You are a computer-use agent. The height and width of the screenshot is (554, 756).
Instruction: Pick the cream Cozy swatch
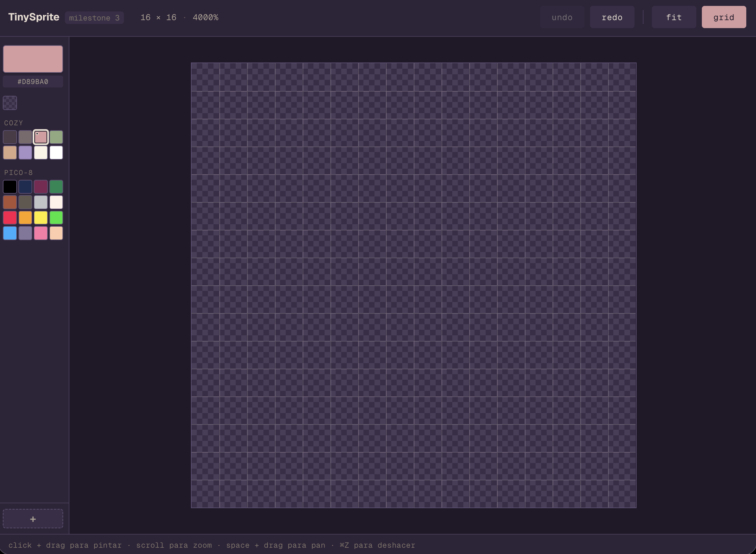pos(41,152)
